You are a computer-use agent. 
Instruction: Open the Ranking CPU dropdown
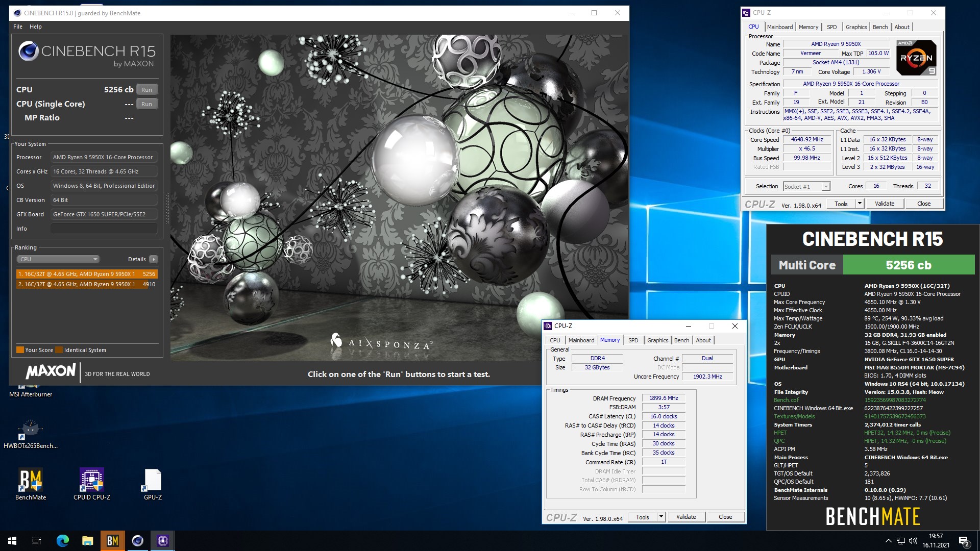click(x=58, y=259)
